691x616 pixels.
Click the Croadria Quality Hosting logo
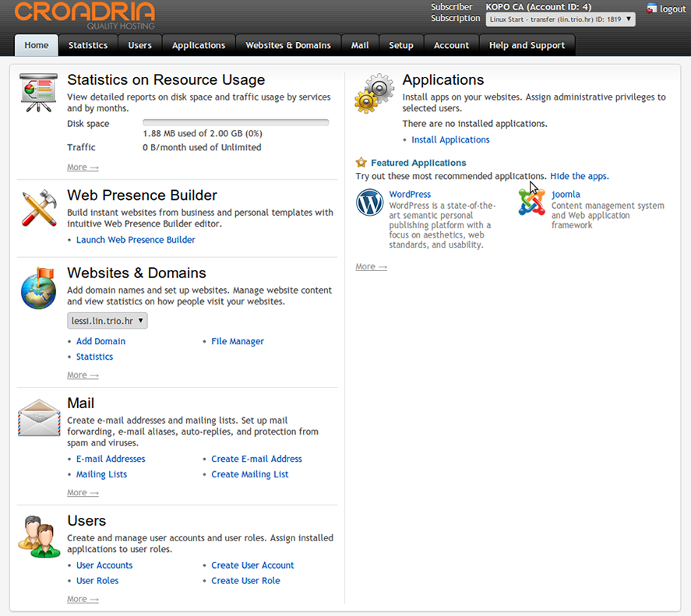pos(85,15)
